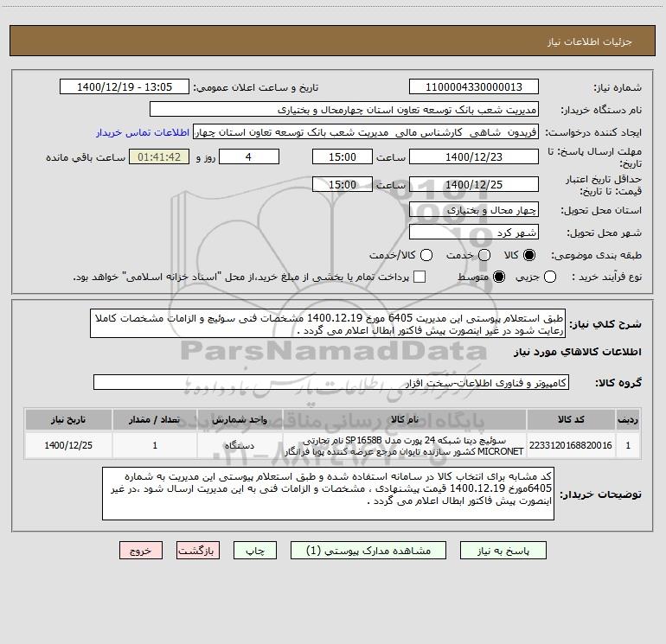Click the واحد شمارش column header

pos(240,419)
